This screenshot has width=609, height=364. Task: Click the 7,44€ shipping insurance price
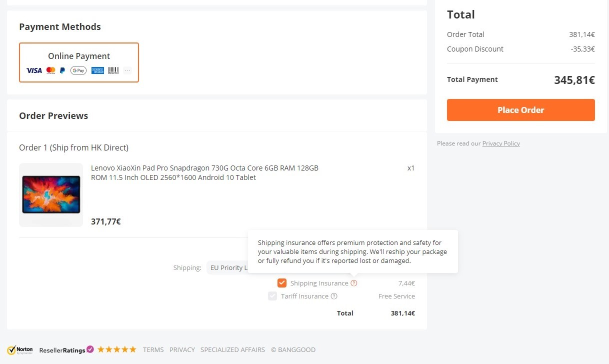[x=406, y=283]
